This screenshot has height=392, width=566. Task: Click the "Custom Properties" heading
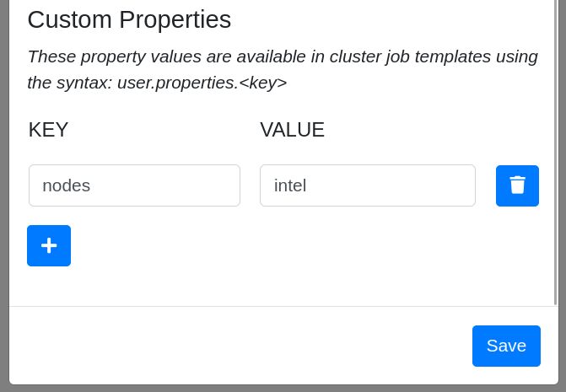tap(129, 19)
